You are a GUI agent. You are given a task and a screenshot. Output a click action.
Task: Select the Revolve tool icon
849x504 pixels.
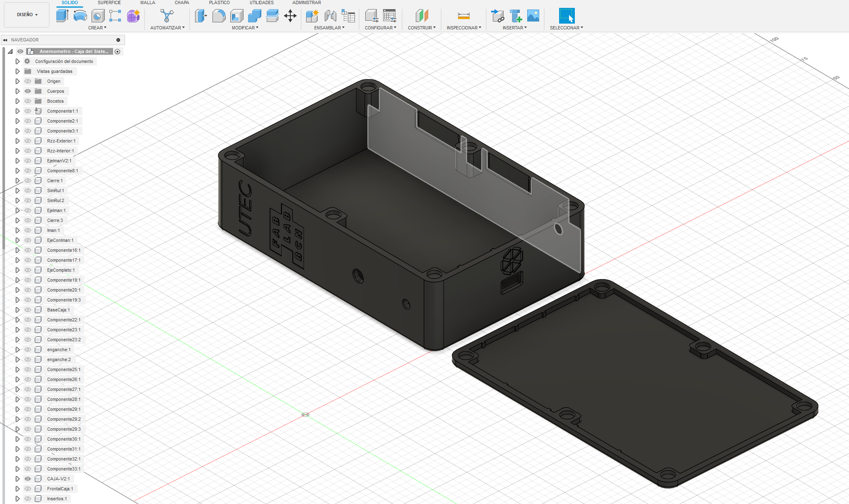pos(80,16)
